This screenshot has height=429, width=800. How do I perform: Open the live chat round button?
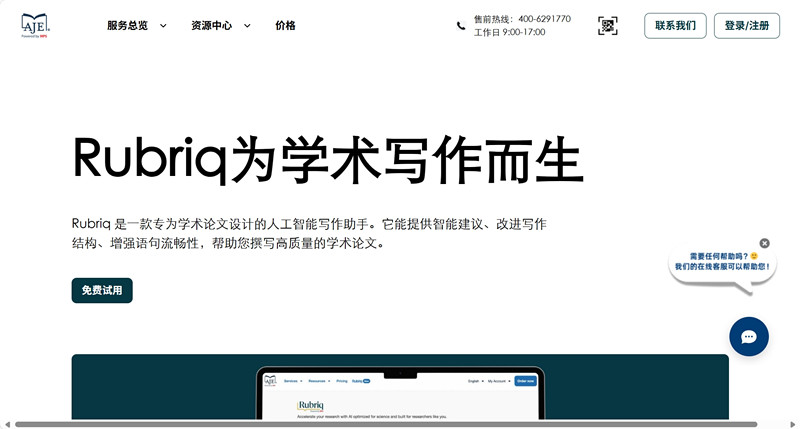[748, 337]
